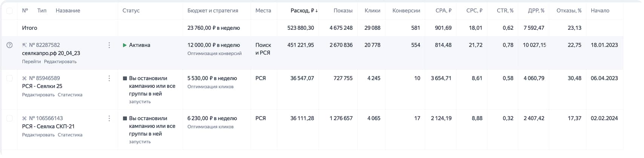644x158 pixels.
Task: Click the Бюджет и стратегия column header
Action: 213,11
